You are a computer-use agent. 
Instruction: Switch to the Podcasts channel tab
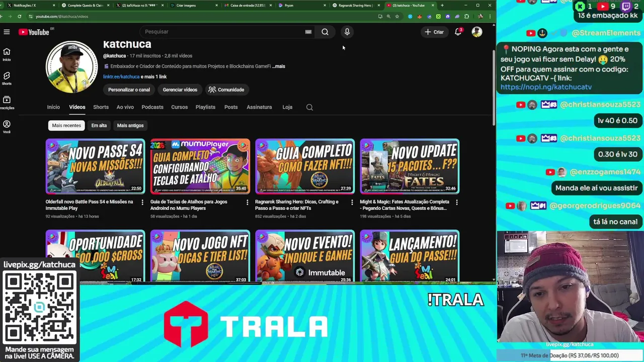[x=152, y=107]
